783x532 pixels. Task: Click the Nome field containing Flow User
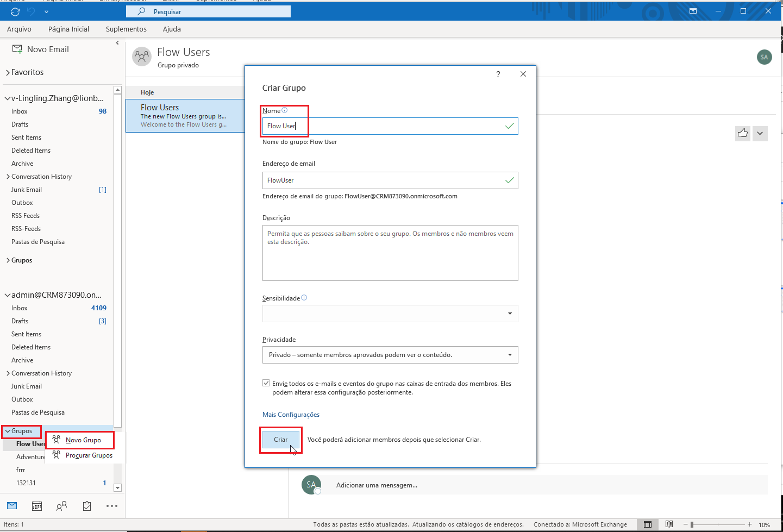pyautogui.click(x=390, y=126)
